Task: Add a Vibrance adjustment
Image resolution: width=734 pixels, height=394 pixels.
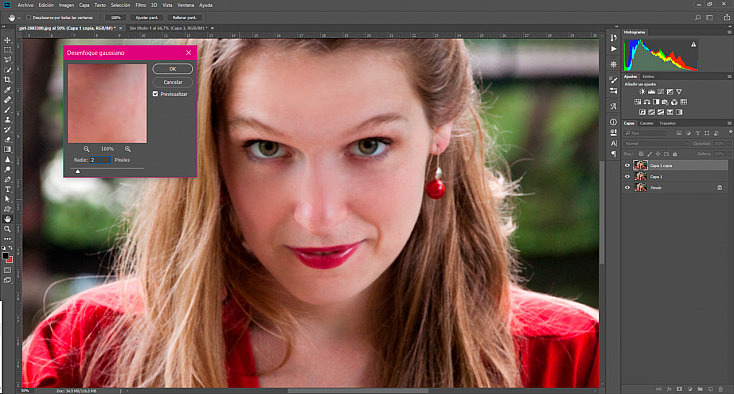Action: pos(679,92)
